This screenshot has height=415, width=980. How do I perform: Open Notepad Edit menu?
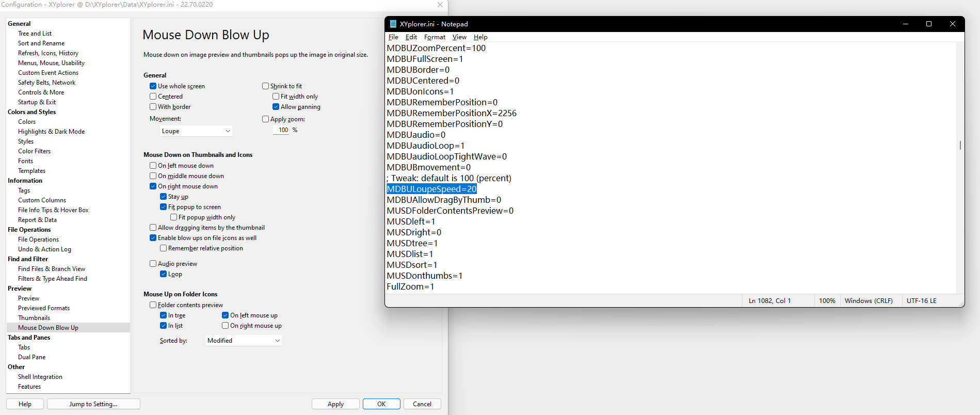pos(411,37)
